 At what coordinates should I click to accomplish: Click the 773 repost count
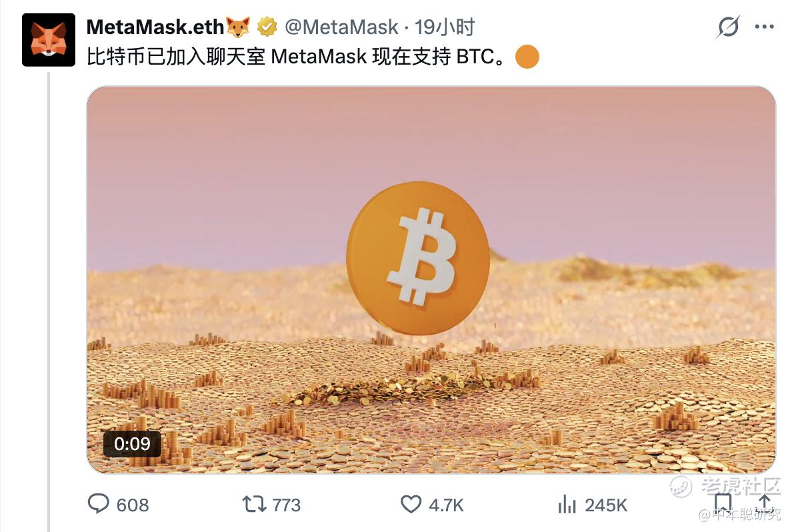pos(286,505)
